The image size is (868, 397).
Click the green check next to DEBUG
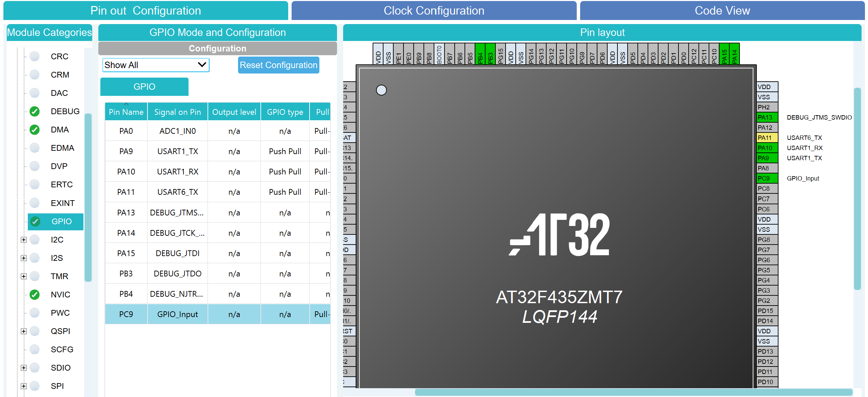[35, 111]
